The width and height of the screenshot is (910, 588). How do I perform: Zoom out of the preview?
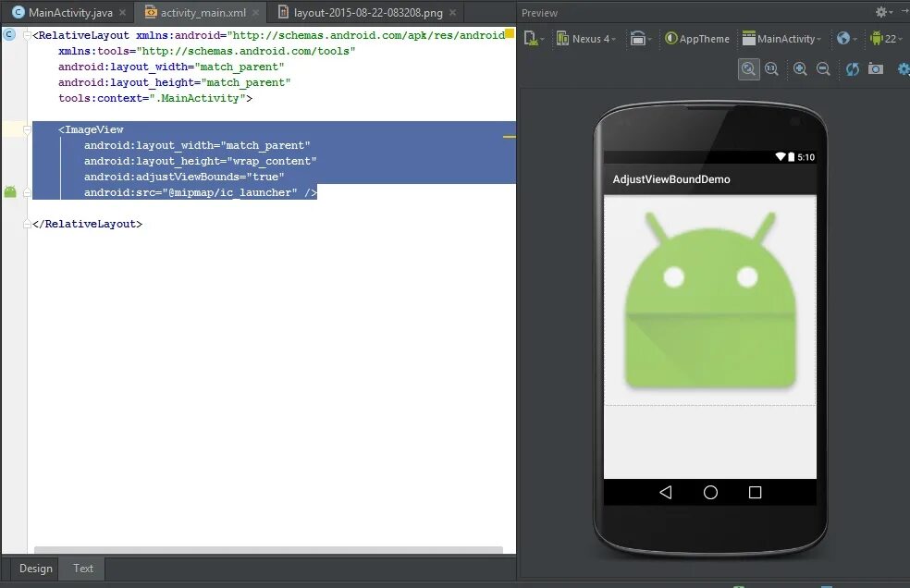pyautogui.click(x=823, y=69)
